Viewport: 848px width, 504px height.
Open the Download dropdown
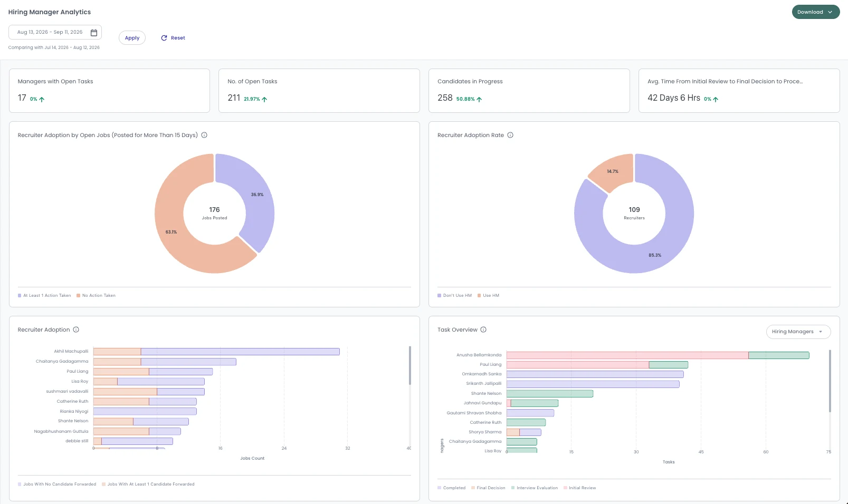[x=815, y=12]
